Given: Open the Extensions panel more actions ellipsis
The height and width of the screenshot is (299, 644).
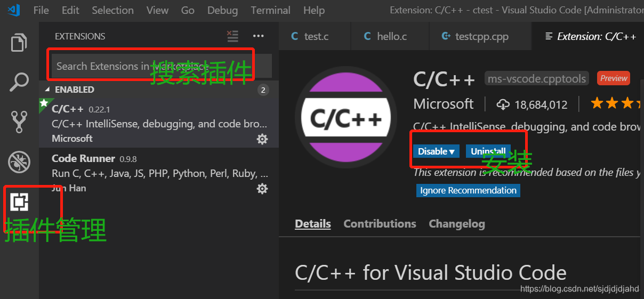Looking at the screenshot, I should click(x=259, y=36).
